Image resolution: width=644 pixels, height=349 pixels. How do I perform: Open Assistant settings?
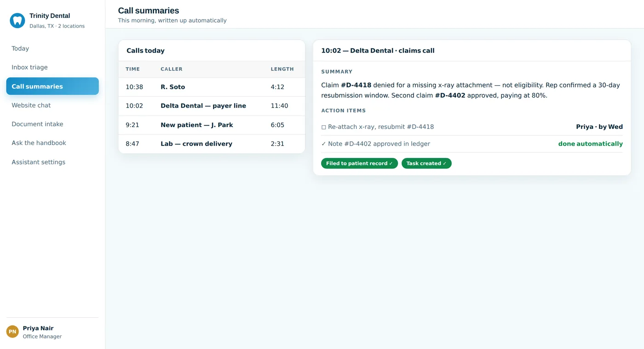52,162
